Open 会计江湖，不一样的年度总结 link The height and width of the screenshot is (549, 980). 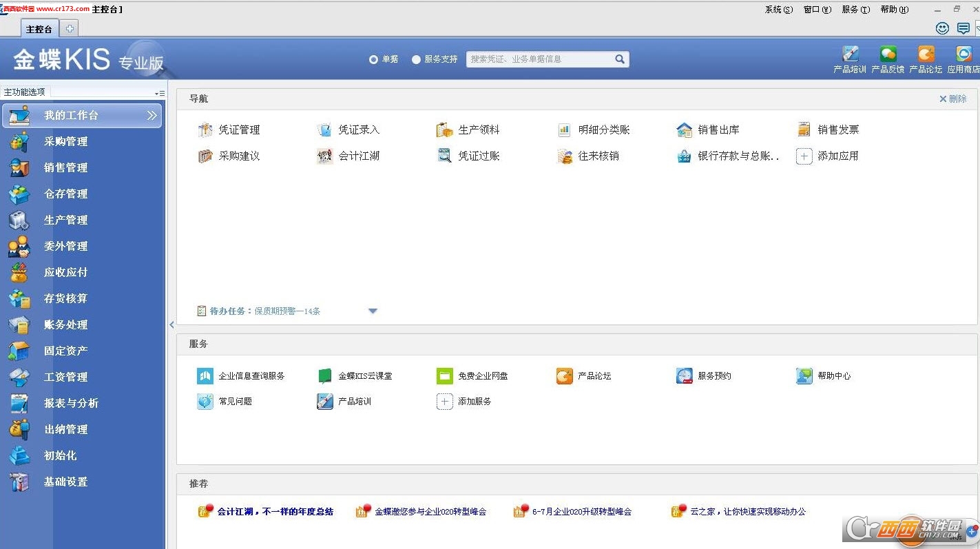point(275,512)
